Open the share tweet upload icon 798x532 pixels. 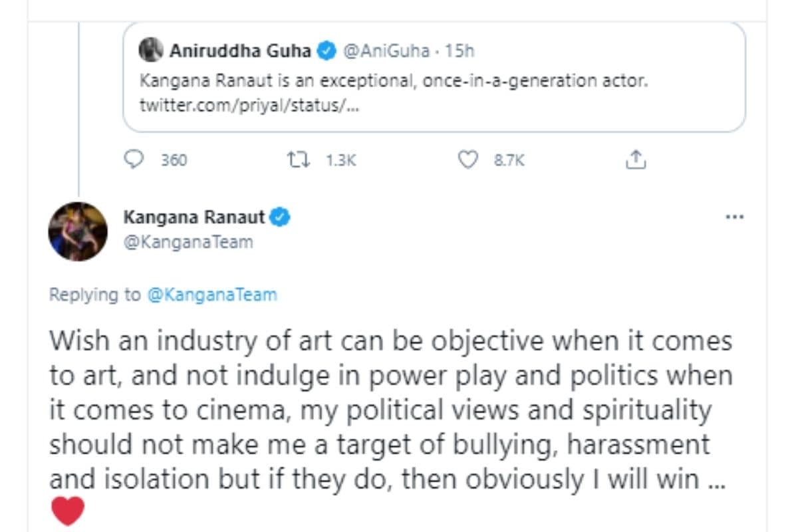point(636,160)
